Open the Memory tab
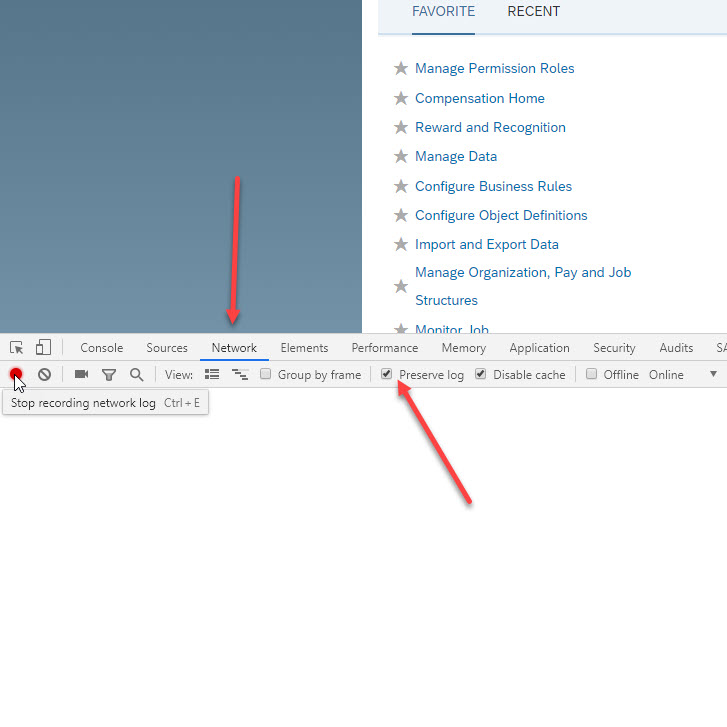 464,348
